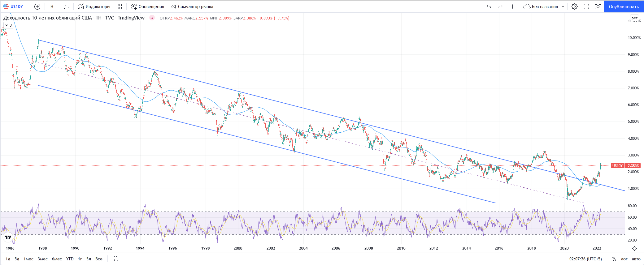Start the market simulator replay
644x265 pixels.
tap(192, 6)
